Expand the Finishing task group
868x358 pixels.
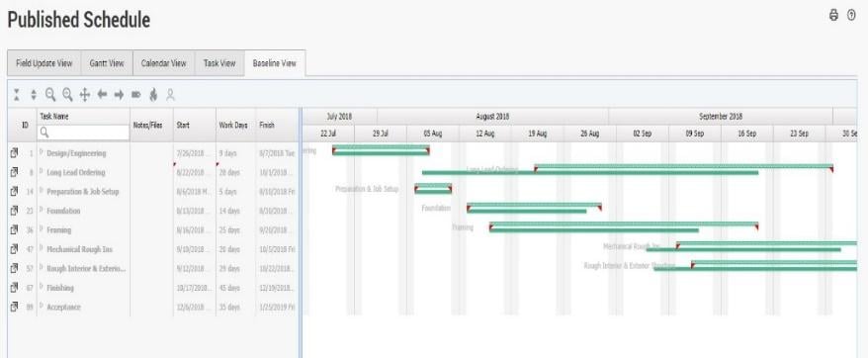(41, 288)
